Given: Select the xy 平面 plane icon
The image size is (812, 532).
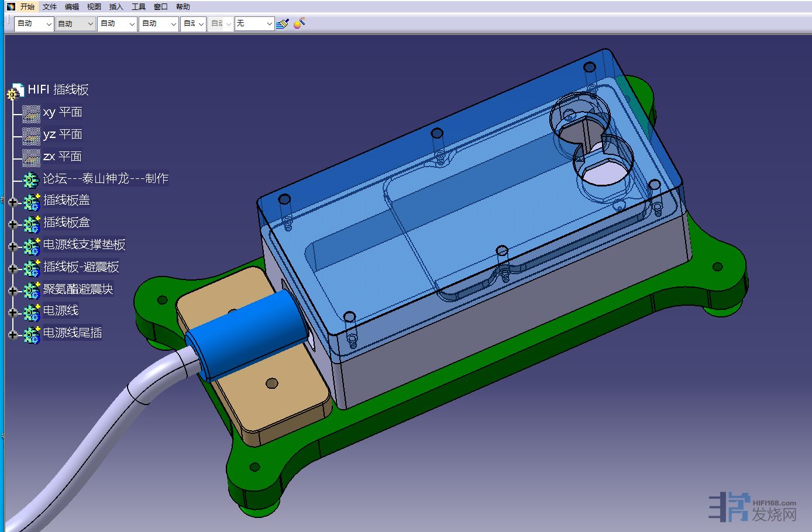Looking at the screenshot, I should pyautogui.click(x=31, y=113).
